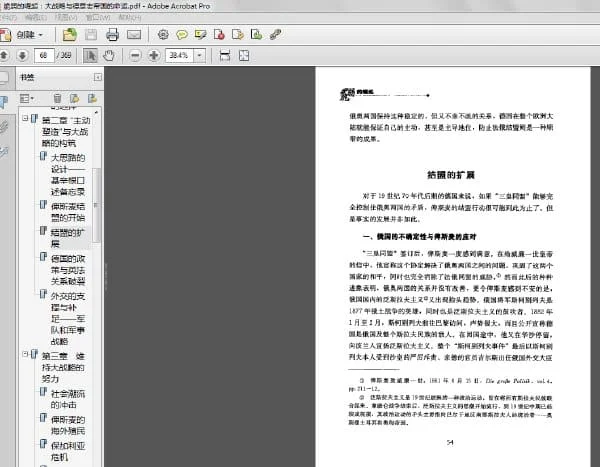Open the 视图 (View) menu
Viewport: 600px width, 467px height.
pos(66,18)
